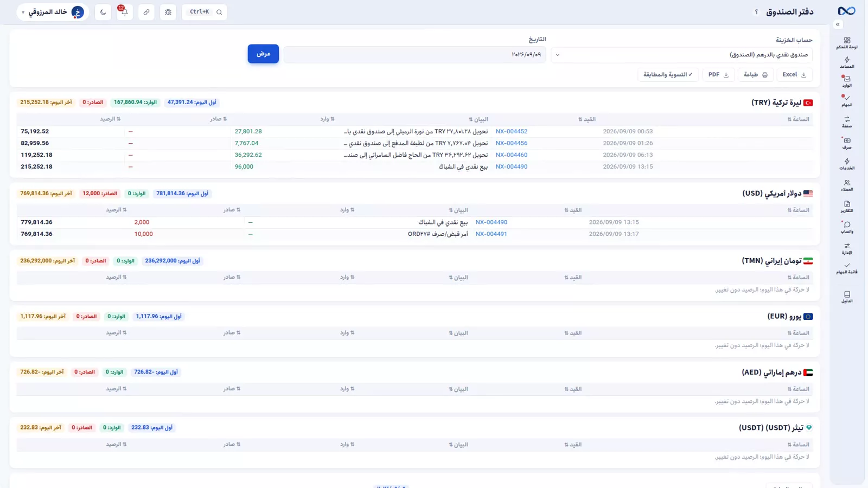The height and width of the screenshot is (488, 868).
Task: Sort EUR table by البيان column
Action: click(x=458, y=333)
